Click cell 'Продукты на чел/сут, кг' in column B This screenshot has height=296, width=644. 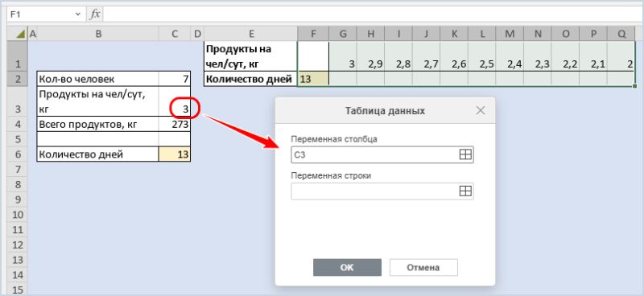(98, 101)
